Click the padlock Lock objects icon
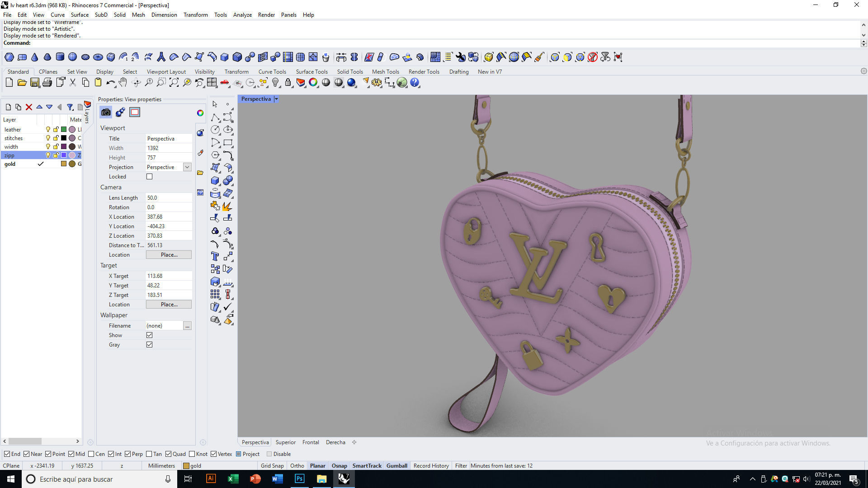 (x=288, y=83)
